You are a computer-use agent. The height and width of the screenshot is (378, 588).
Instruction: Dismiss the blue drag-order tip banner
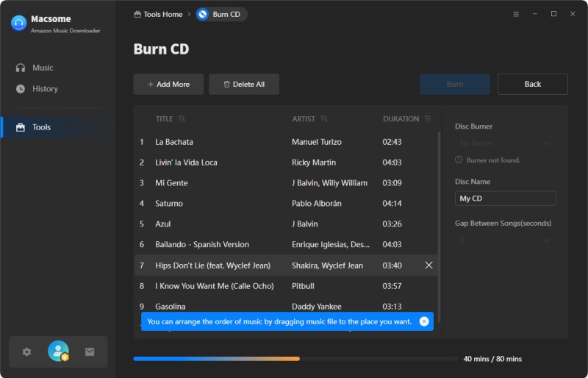pyautogui.click(x=424, y=321)
